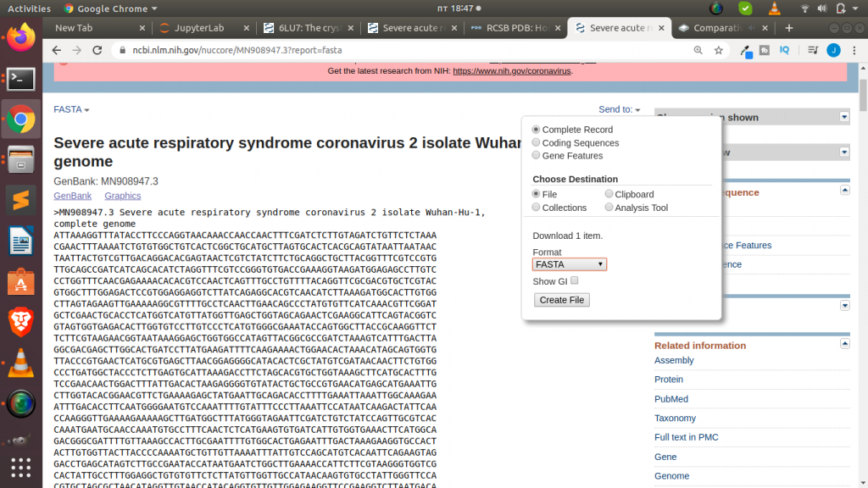Viewport: 868px width, 488px height.
Task: Expand the FASTA report menu
Action: 71,109
